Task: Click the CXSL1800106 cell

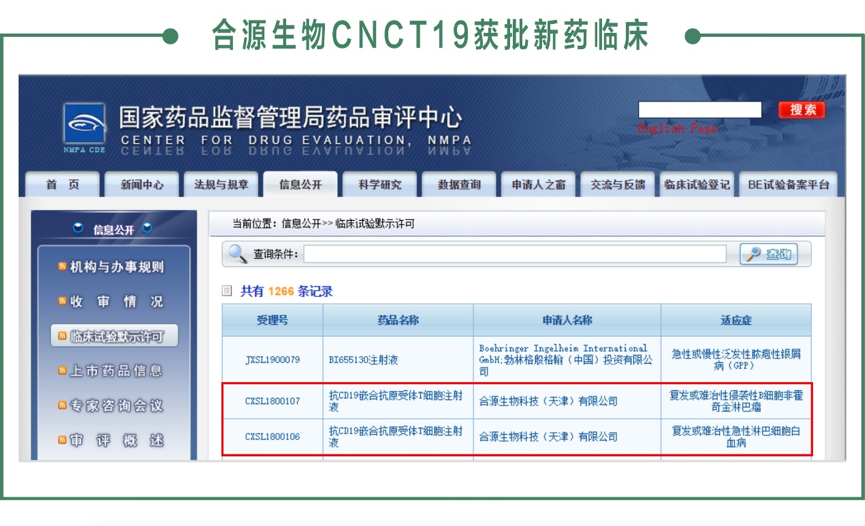Action: tap(273, 437)
